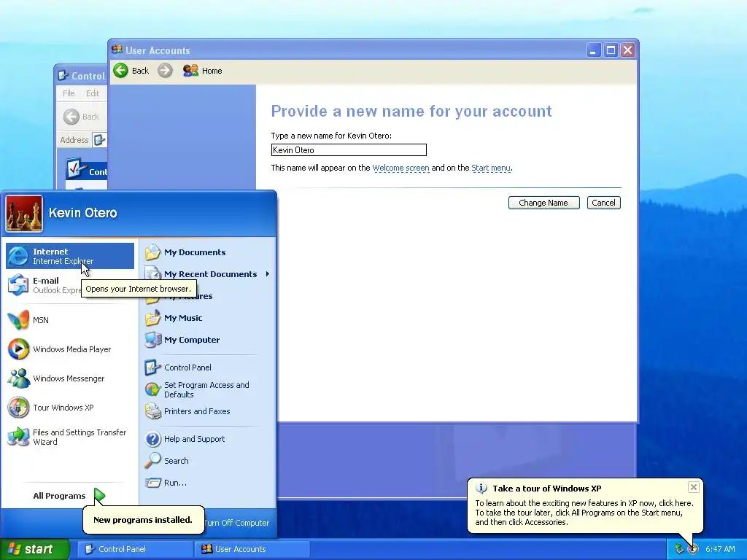Click the new account name text field
The width and height of the screenshot is (747, 560).
(349, 150)
